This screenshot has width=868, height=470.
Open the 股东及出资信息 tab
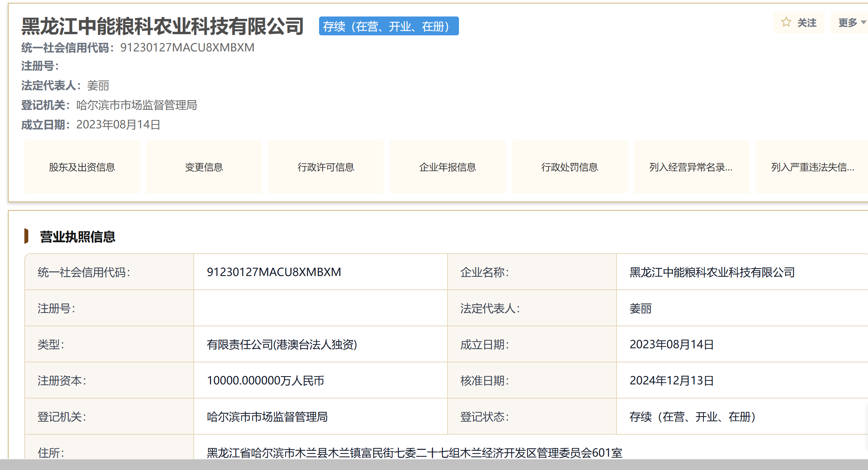(x=82, y=167)
